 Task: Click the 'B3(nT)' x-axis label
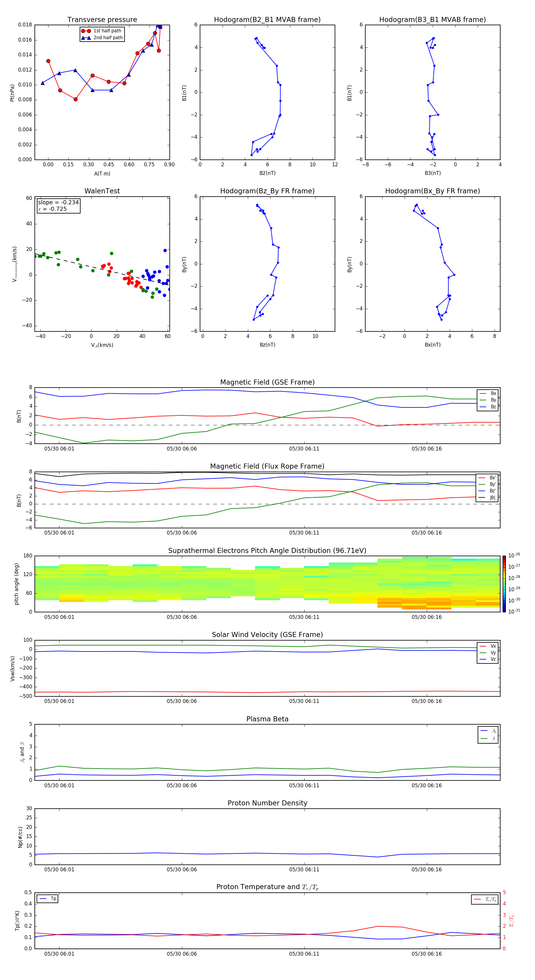432,173
